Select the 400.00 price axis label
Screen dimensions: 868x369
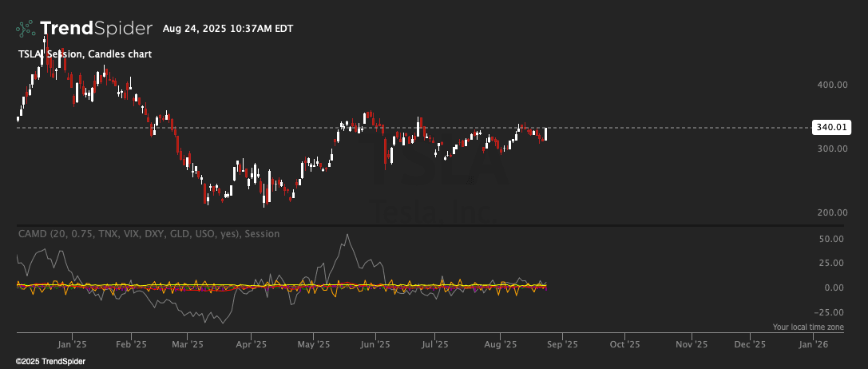[833, 85]
